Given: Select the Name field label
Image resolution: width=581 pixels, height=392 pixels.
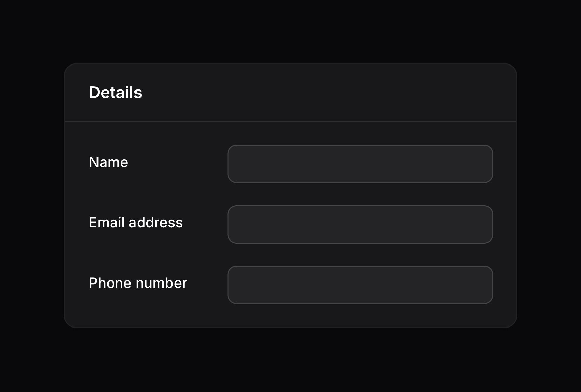Looking at the screenshot, I should [x=108, y=162].
